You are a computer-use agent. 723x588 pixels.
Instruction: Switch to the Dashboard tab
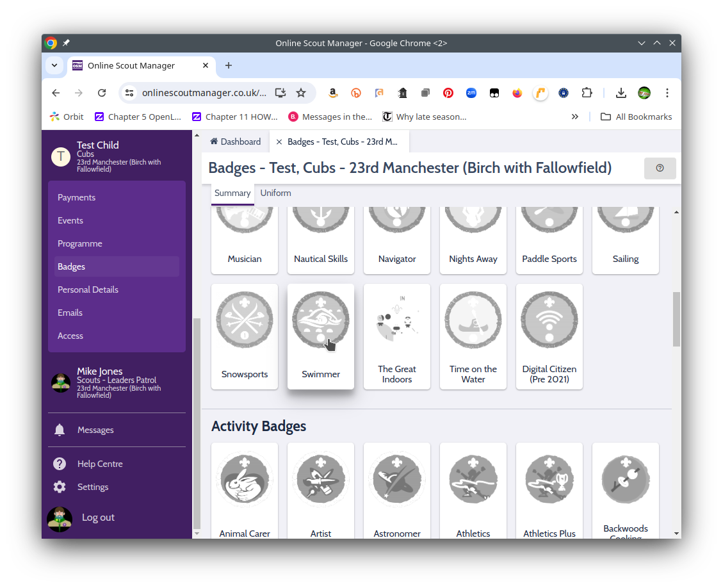(x=235, y=142)
